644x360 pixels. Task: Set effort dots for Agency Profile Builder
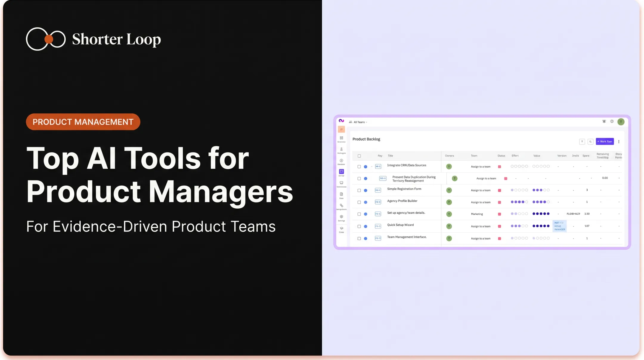click(x=519, y=202)
